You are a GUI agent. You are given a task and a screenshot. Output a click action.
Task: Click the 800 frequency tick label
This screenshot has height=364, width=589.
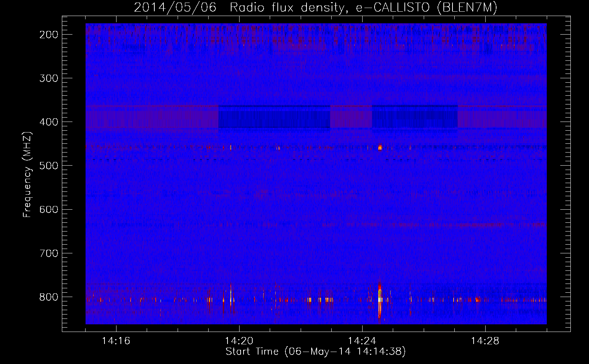49,297
